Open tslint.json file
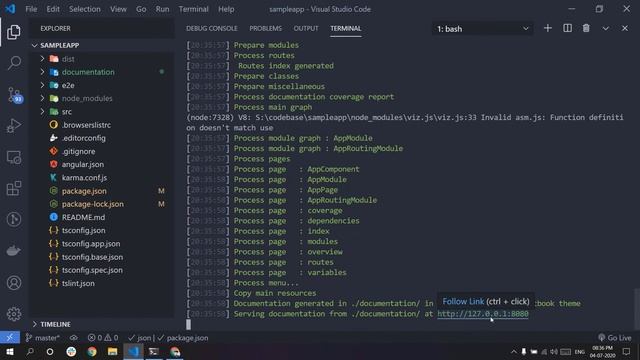 (x=78, y=283)
